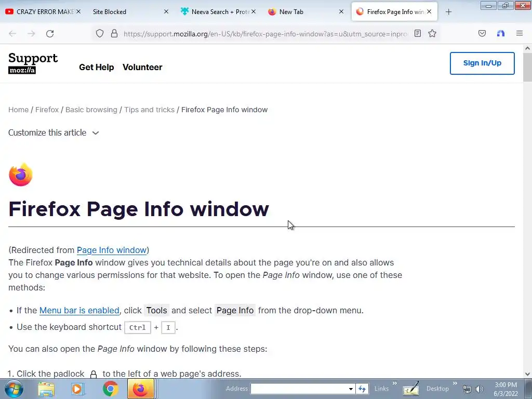Expand the Links toolbar chevron
532x399 pixels.
(x=395, y=383)
